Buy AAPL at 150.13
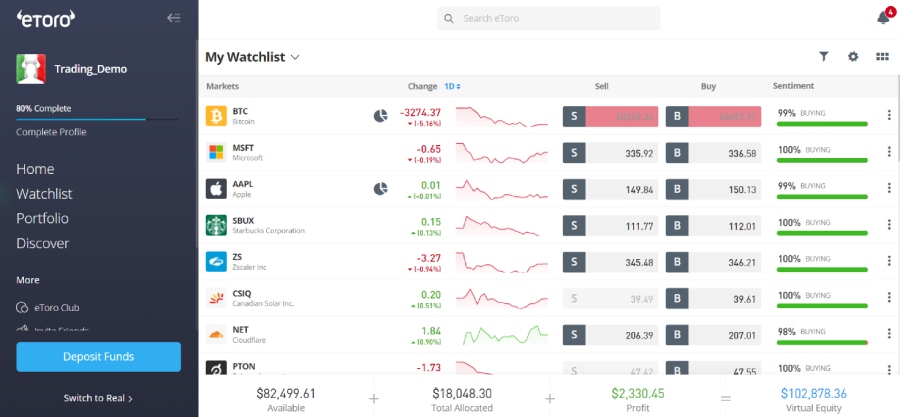 coord(713,189)
